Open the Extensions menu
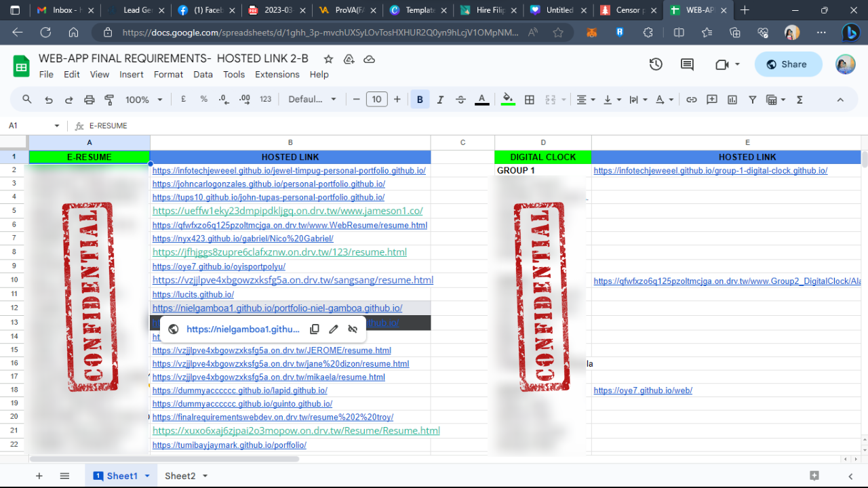The height and width of the screenshot is (488, 868). 277,75
